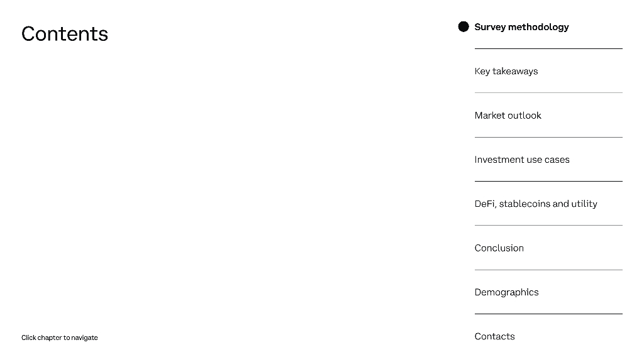644x362 pixels.
Task: Click the divider line under Investment use cases
Action: coord(548,181)
